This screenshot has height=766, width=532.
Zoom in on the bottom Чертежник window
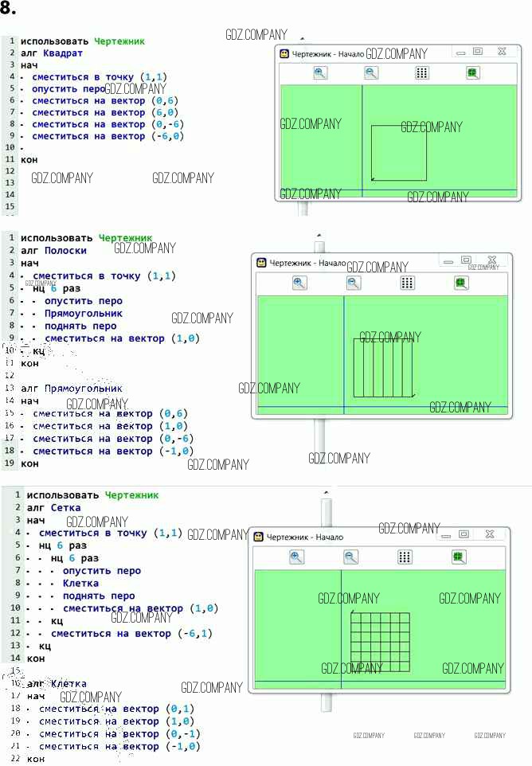296,557
